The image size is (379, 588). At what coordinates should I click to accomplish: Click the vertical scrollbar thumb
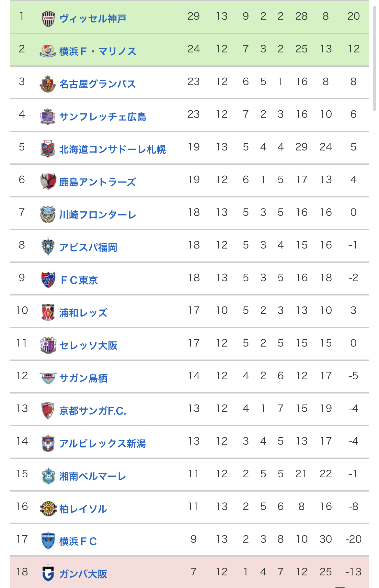375,58
